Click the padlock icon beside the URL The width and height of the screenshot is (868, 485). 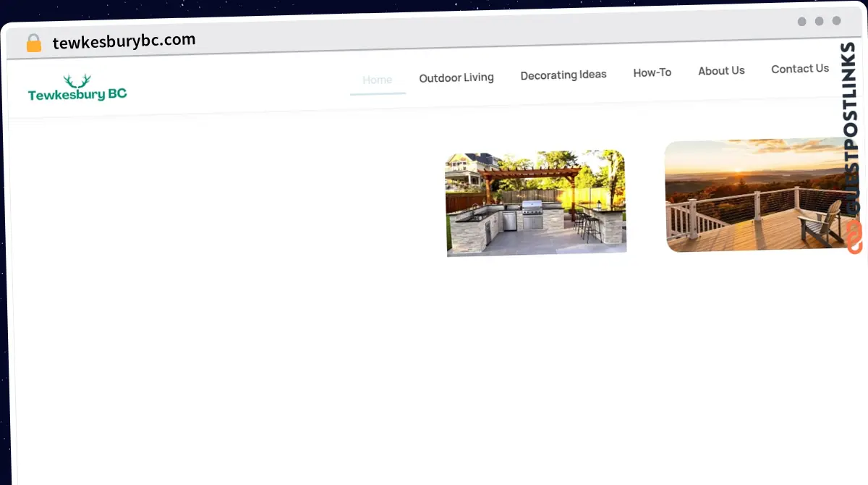[33, 43]
